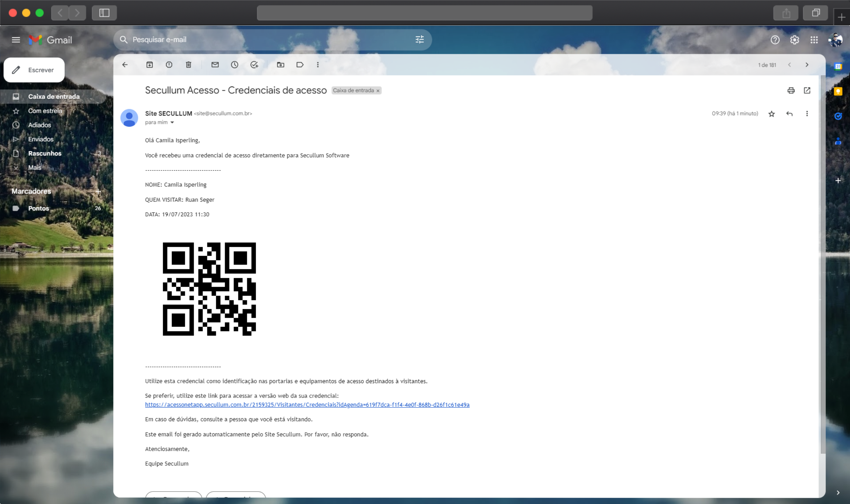This screenshot has height=504, width=850.
Task: Toggle the Gmail main menu hamburger
Action: [x=16, y=40]
